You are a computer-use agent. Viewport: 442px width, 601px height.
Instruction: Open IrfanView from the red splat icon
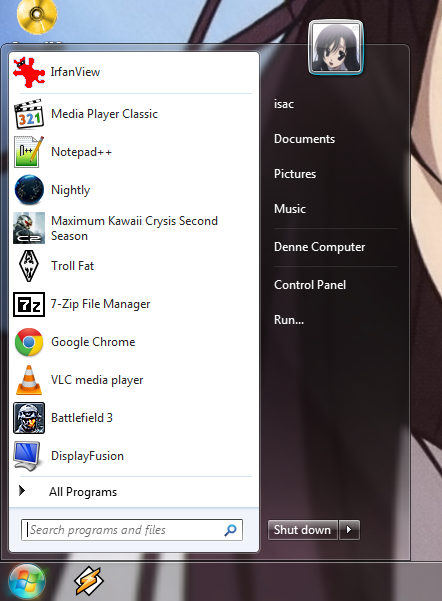[29, 72]
